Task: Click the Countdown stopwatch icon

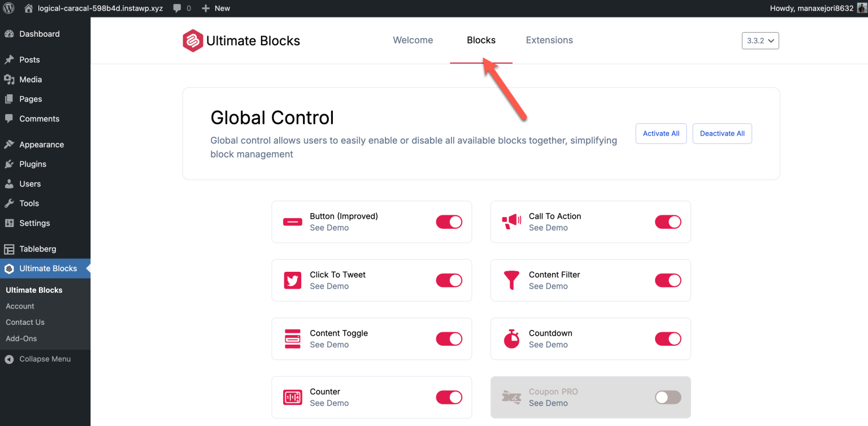Action: click(x=511, y=339)
